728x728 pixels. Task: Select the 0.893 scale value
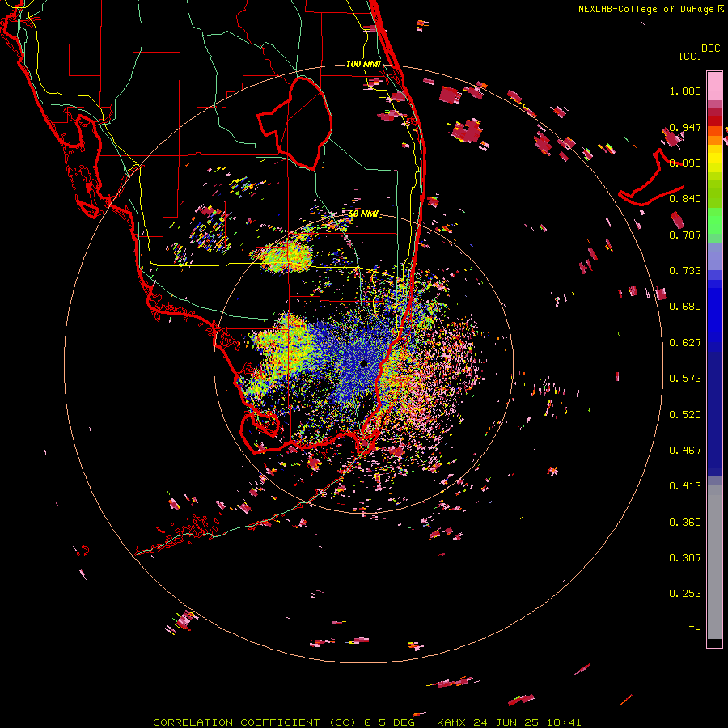[x=685, y=163]
